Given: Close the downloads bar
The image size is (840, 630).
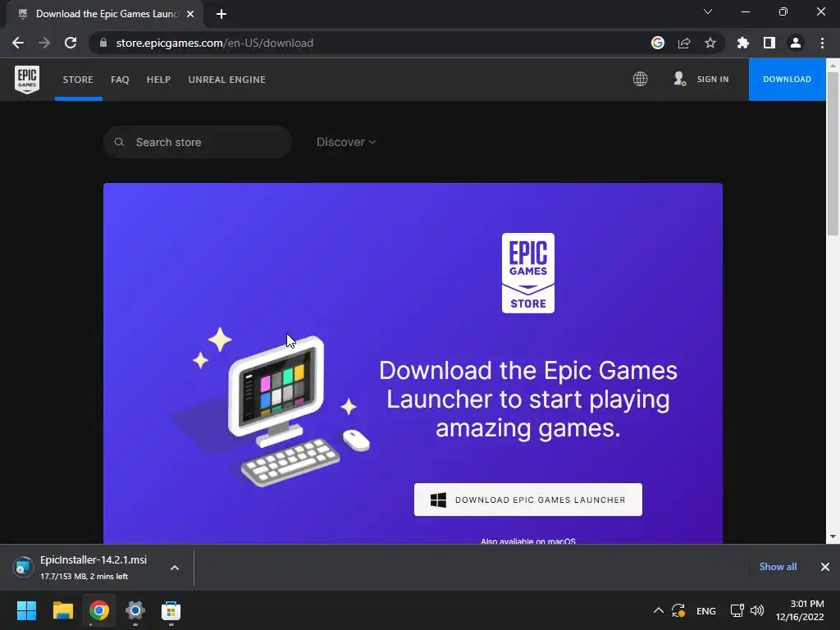Looking at the screenshot, I should coord(825,567).
